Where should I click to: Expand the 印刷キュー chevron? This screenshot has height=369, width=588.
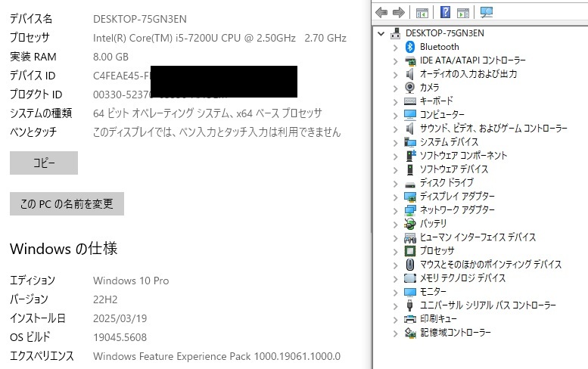[395, 320]
